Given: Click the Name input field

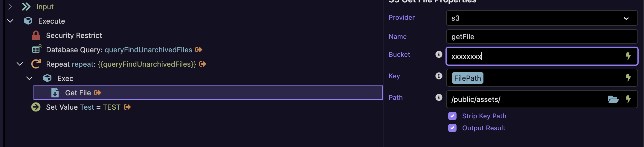Looking at the screenshot, I should pyautogui.click(x=541, y=37).
